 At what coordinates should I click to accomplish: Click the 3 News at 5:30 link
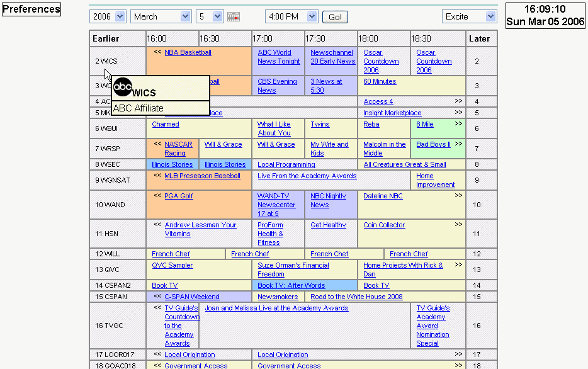pos(326,86)
